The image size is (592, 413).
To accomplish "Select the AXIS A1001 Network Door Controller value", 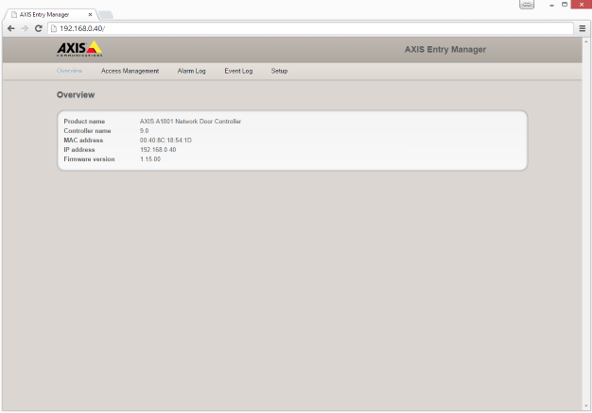I will coord(190,121).
